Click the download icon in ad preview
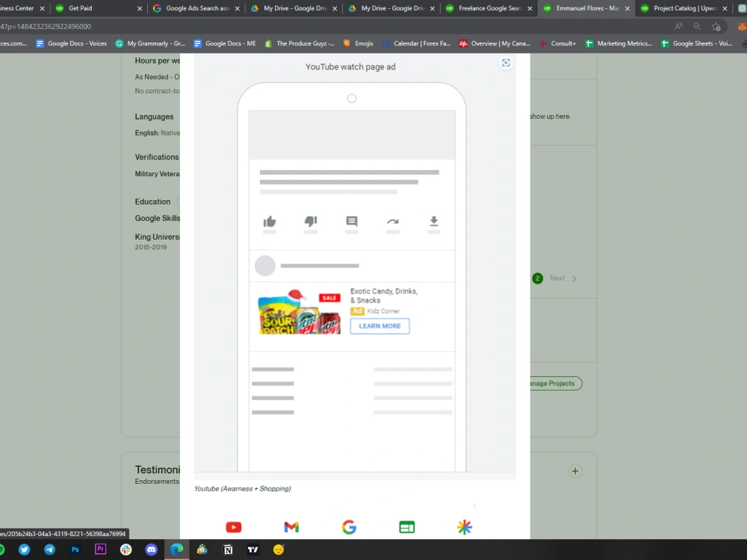 pos(433,221)
